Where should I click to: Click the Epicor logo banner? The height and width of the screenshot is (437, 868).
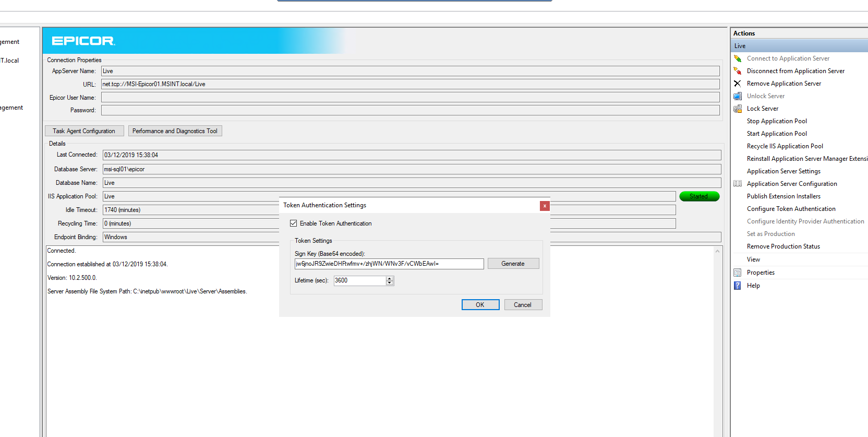point(83,41)
